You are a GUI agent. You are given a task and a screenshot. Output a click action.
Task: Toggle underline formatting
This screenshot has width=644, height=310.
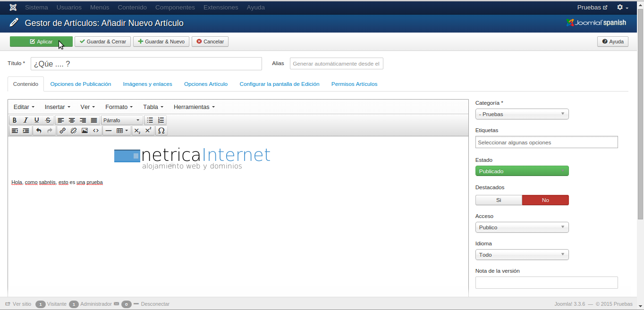coord(36,120)
